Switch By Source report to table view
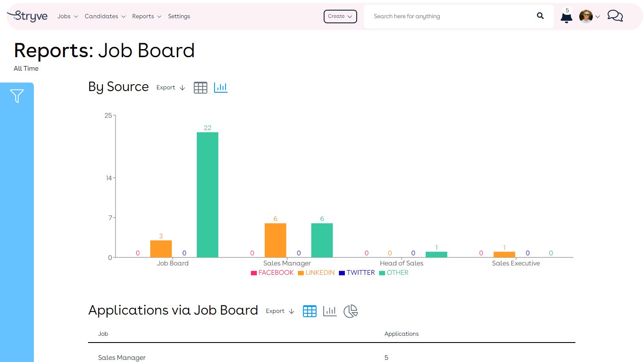Image resolution: width=644 pixels, height=362 pixels. [x=201, y=88]
